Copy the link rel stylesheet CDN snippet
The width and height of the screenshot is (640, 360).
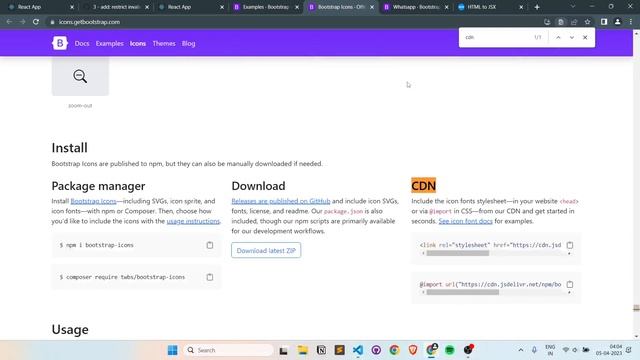(570, 245)
